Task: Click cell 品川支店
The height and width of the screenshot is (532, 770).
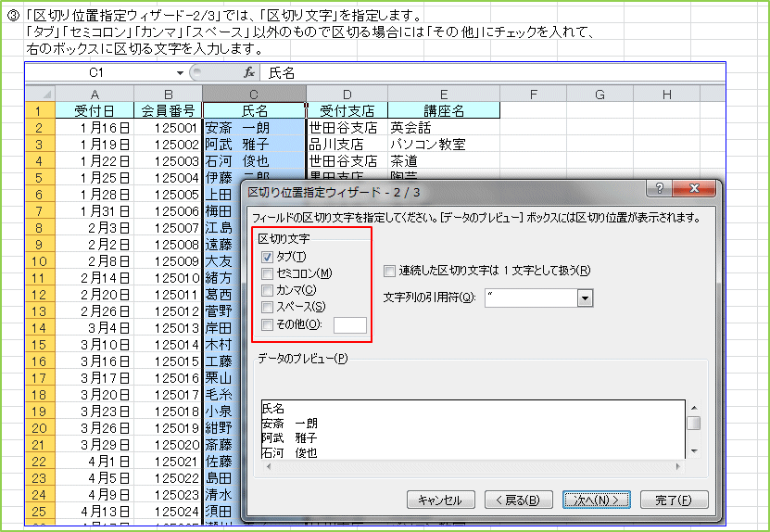Action: pyautogui.click(x=347, y=145)
